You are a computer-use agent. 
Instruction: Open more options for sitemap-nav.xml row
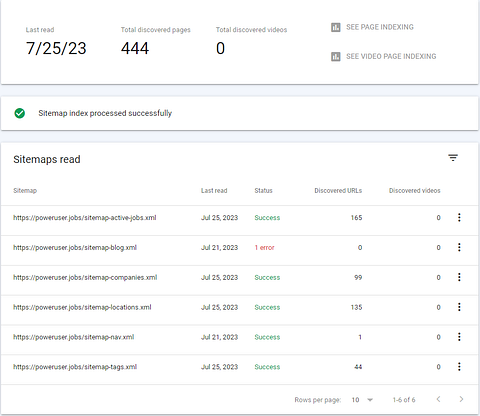pyautogui.click(x=459, y=337)
